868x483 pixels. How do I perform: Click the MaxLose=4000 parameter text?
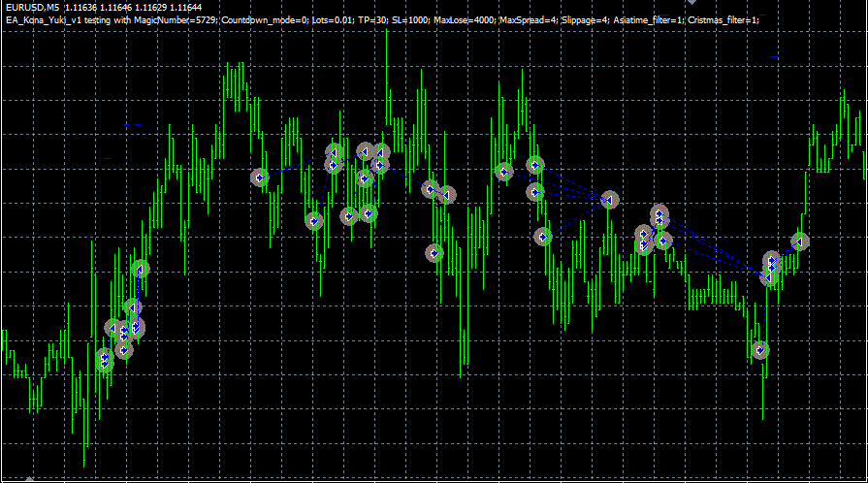(x=463, y=19)
